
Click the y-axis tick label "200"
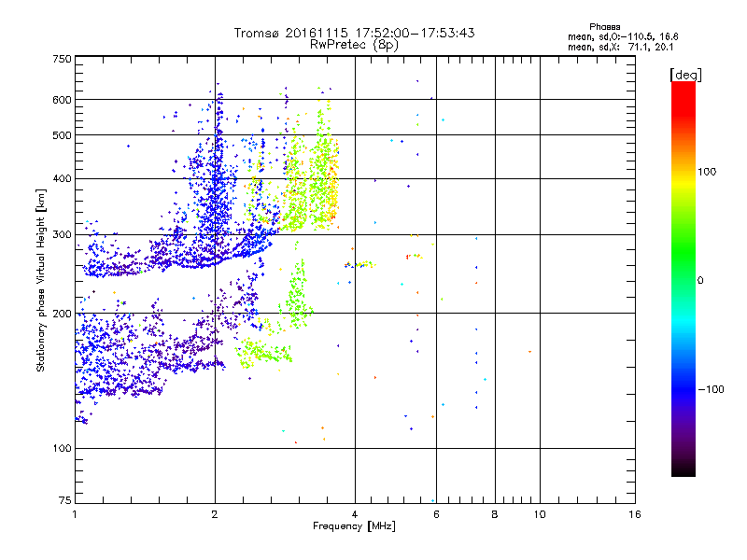pyautogui.click(x=62, y=314)
